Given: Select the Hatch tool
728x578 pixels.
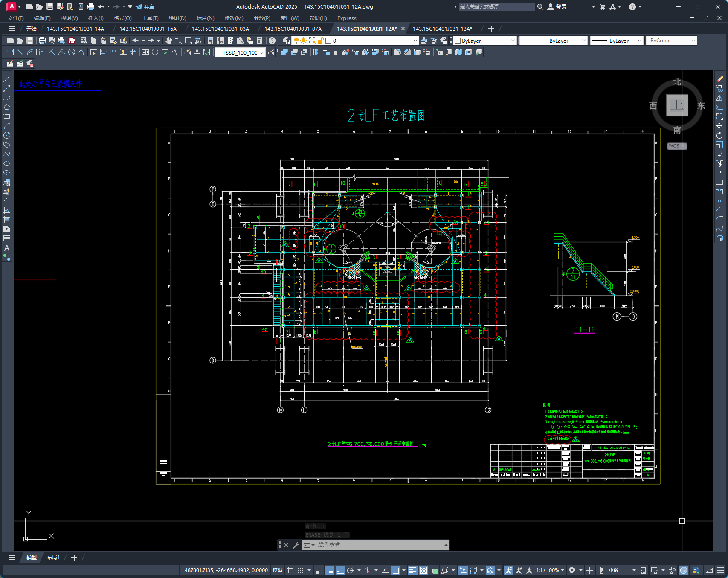Looking at the screenshot, I should (7, 210).
